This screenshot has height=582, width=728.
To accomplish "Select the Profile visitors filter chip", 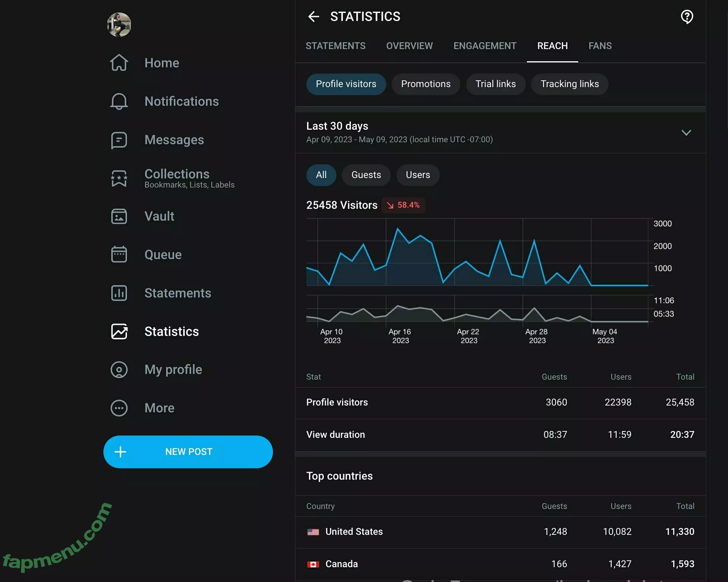I will pyautogui.click(x=346, y=84).
